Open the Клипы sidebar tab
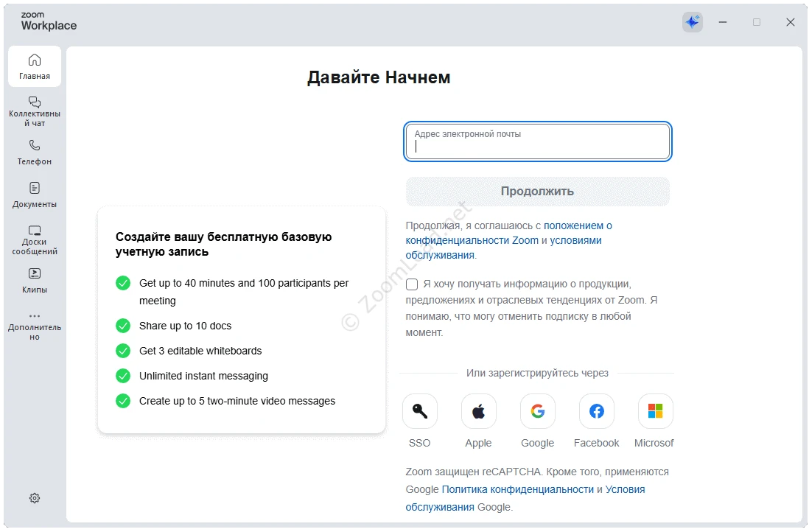The width and height of the screenshot is (809, 532). pyautogui.click(x=35, y=280)
